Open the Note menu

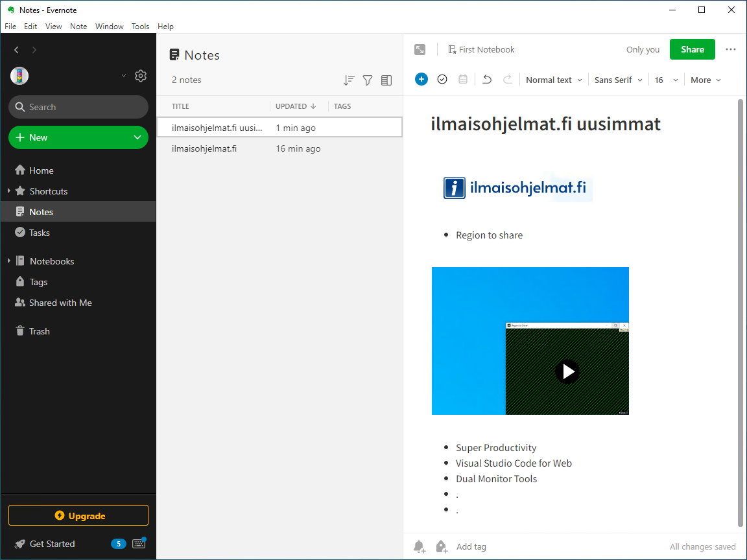78,26
